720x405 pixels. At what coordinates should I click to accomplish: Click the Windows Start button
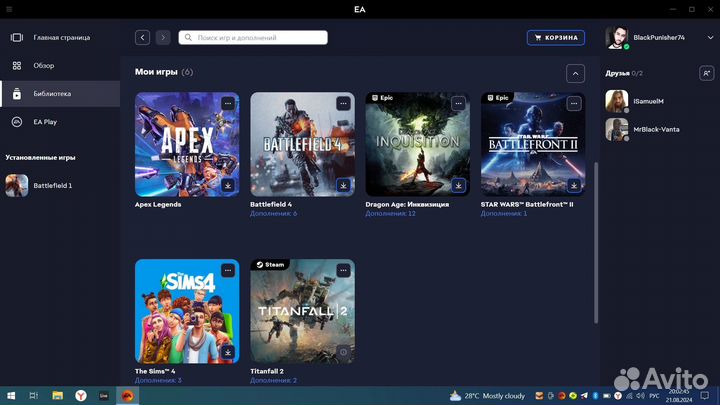pyautogui.click(x=9, y=396)
